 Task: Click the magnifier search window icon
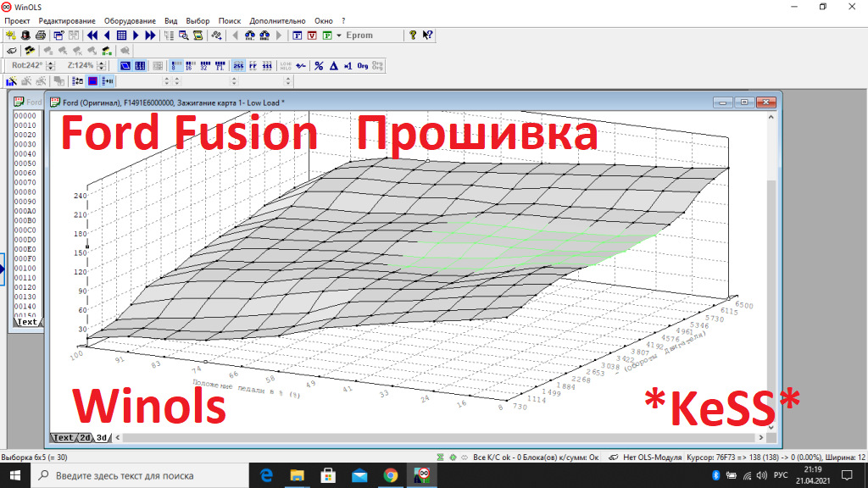pos(183,36)
